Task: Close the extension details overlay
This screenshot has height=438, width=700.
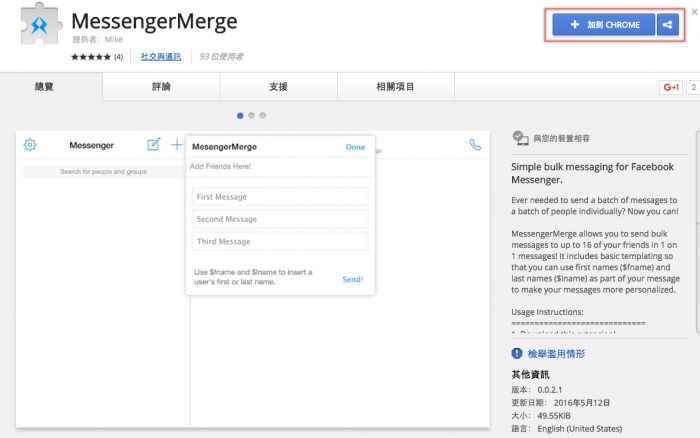Action: pos(694,12)
